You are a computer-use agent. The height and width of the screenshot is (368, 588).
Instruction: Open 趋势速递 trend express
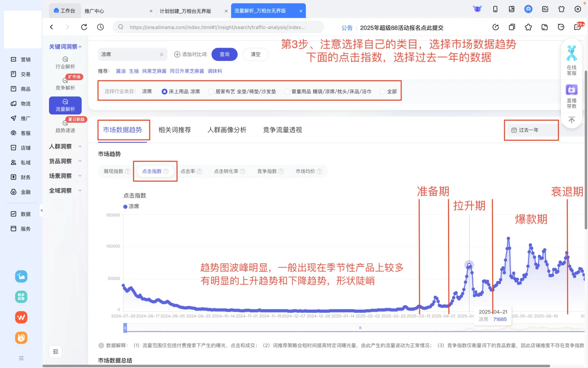pos(65,127)
